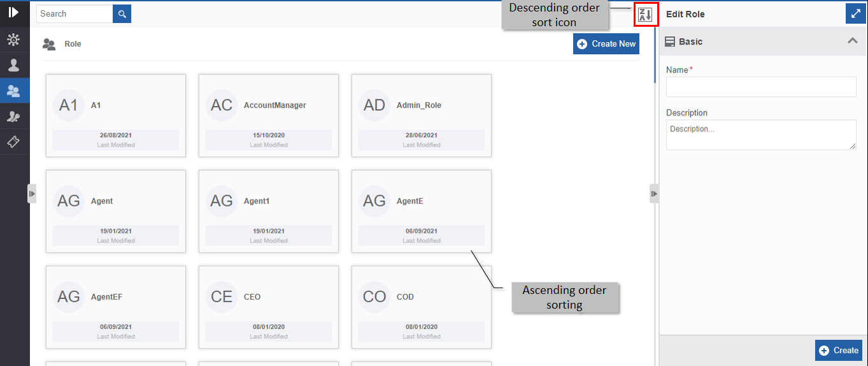
Task: Click the search magnifier button
Action: [x=122, y=13]
